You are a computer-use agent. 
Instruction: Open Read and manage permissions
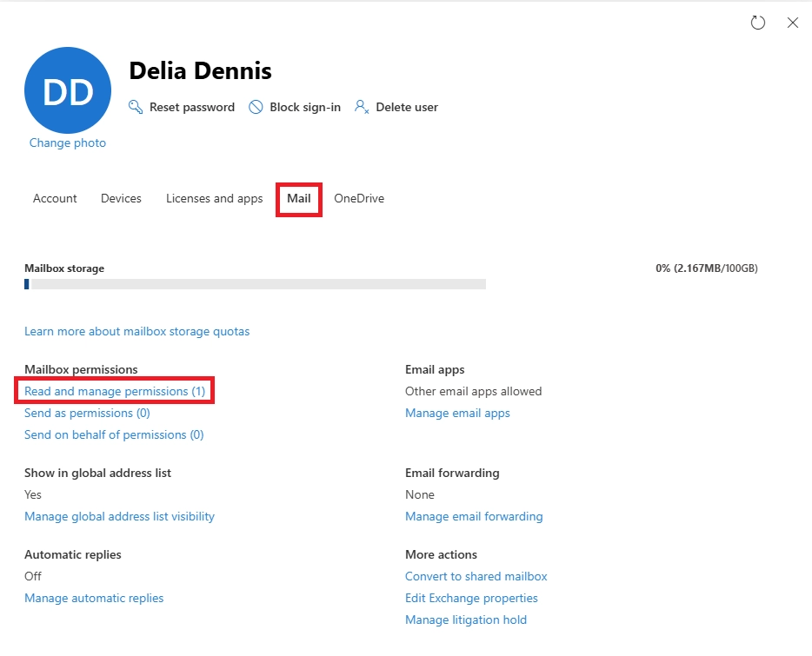click(x=115, y=391)
